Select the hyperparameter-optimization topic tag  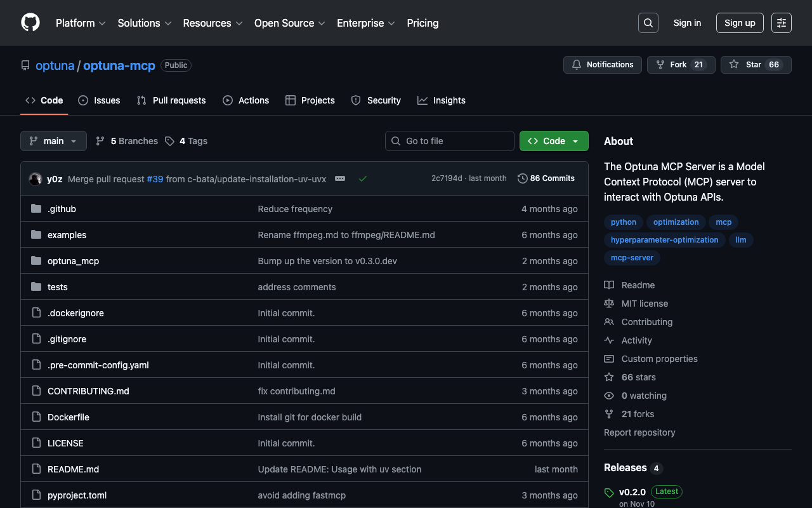click(x=664, y=240)
